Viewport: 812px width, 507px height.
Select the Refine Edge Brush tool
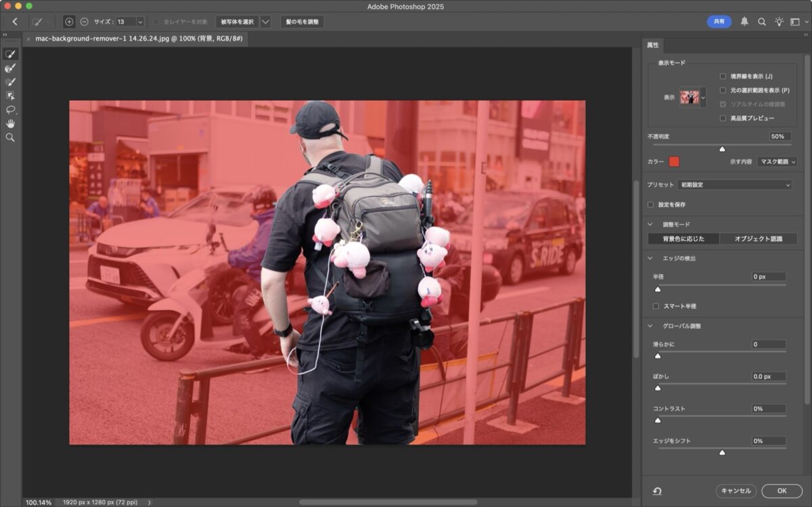[x=10, y=68]
